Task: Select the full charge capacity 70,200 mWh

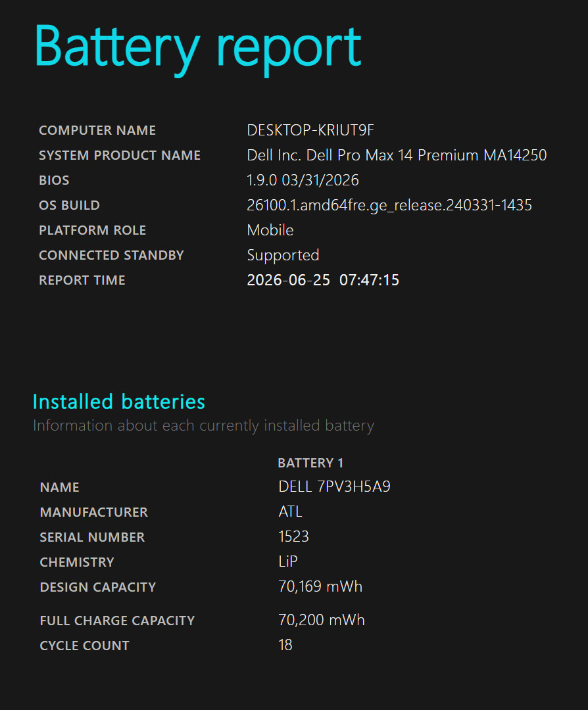Action: click(322, 620)
